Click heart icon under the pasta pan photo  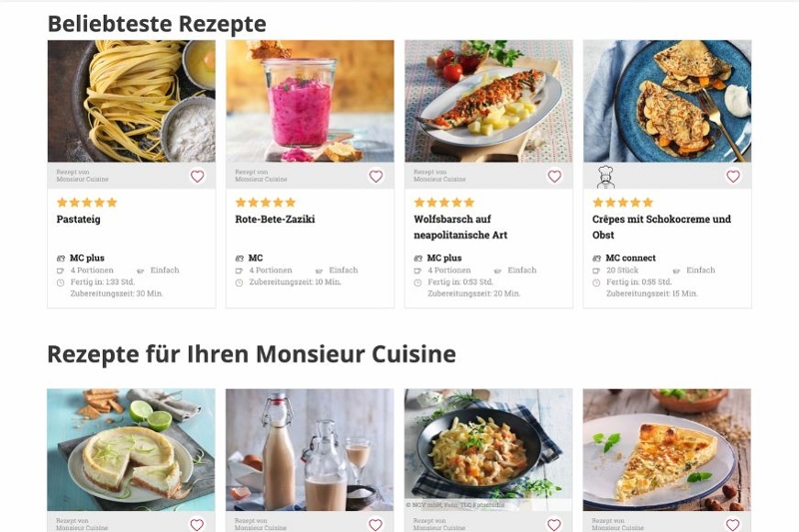[x=554, y=524]
